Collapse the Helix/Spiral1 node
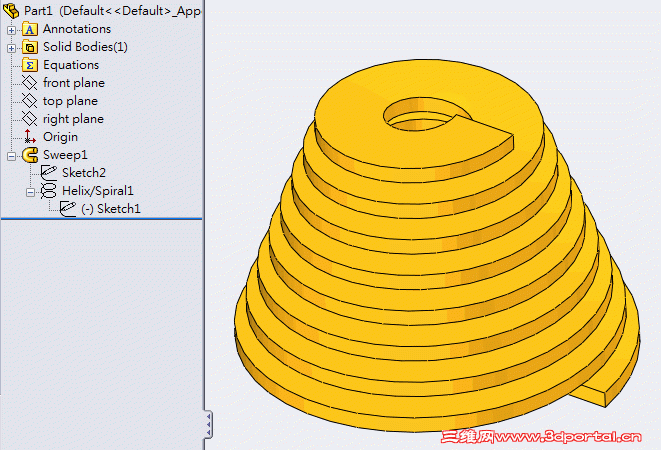This screenshot has width=661, height=450. click(x=30, y=192)
